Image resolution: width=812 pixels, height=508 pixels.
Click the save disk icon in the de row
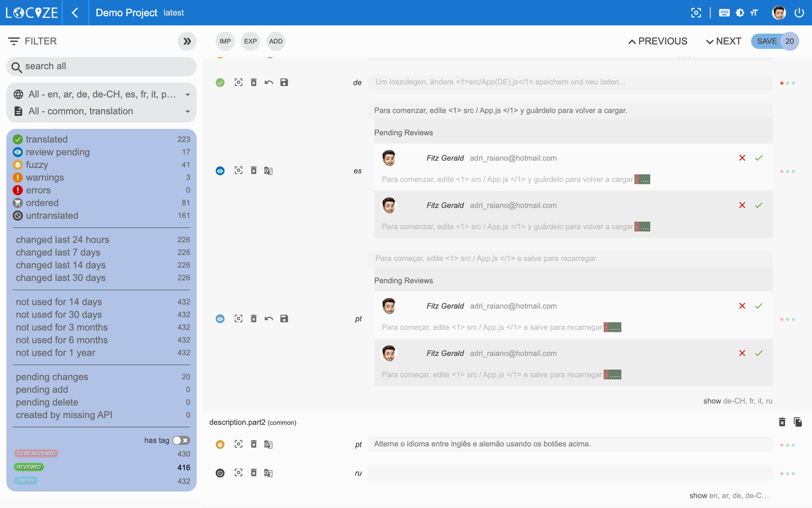pos(284,83)
